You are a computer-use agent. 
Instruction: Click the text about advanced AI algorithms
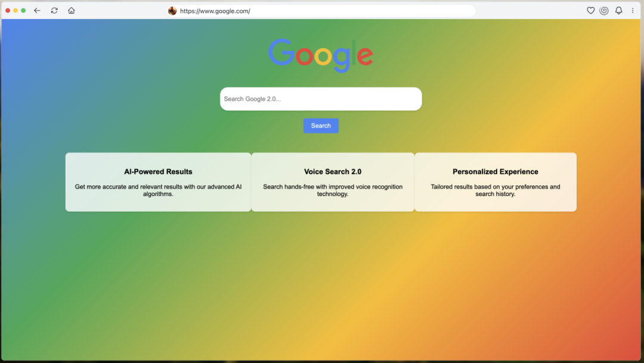click(x=158, y=190)
